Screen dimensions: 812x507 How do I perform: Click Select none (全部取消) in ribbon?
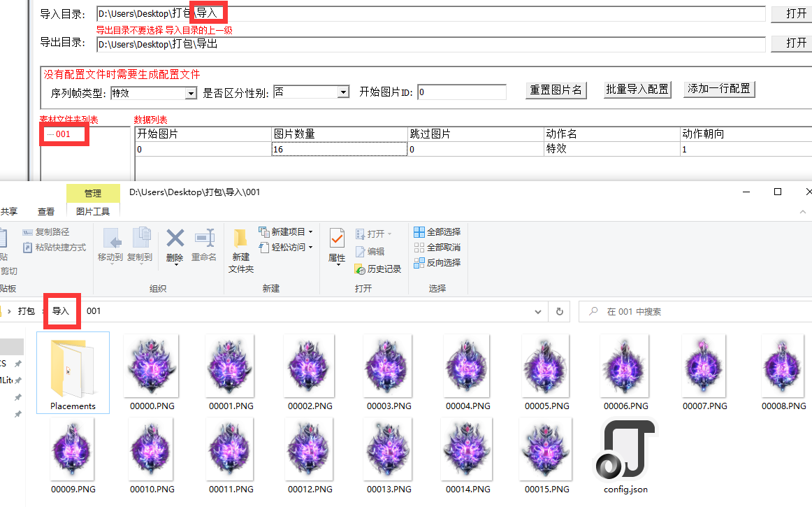pyautogui.click(x=437, y=248)
